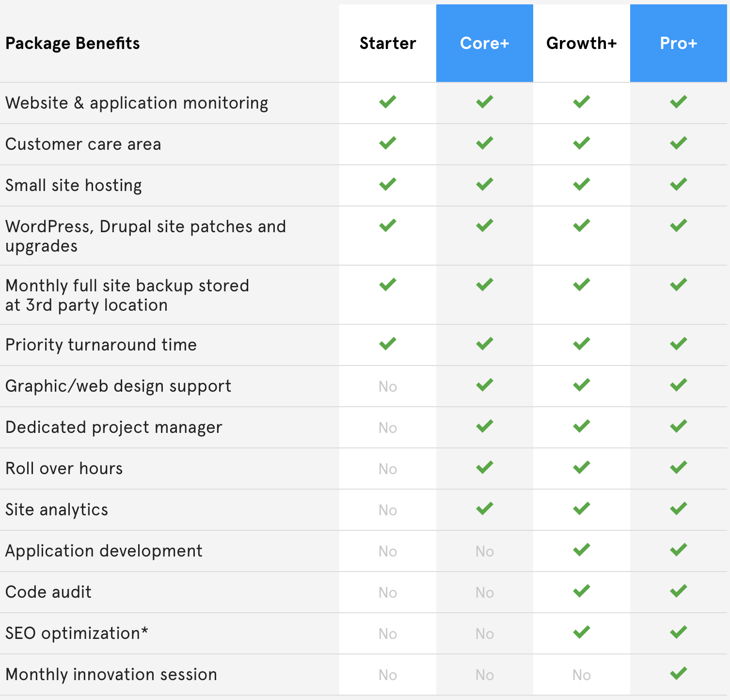
Task: Select the Growth+ column header
Action: coord(582,43)
